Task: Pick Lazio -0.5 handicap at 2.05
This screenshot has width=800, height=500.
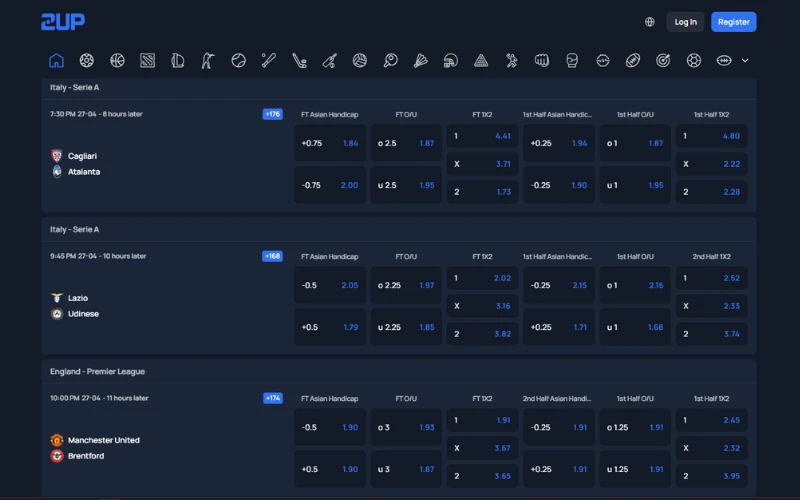Action: point(330,285)
